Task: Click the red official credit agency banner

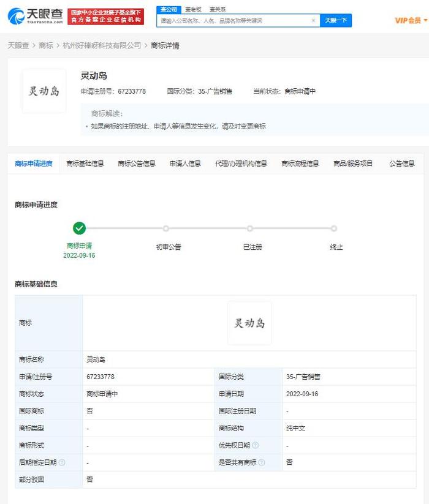Action: 105,17
